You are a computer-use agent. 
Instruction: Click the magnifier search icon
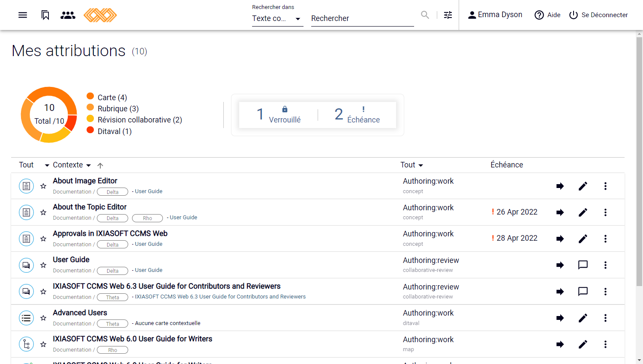tap(425, 15)
